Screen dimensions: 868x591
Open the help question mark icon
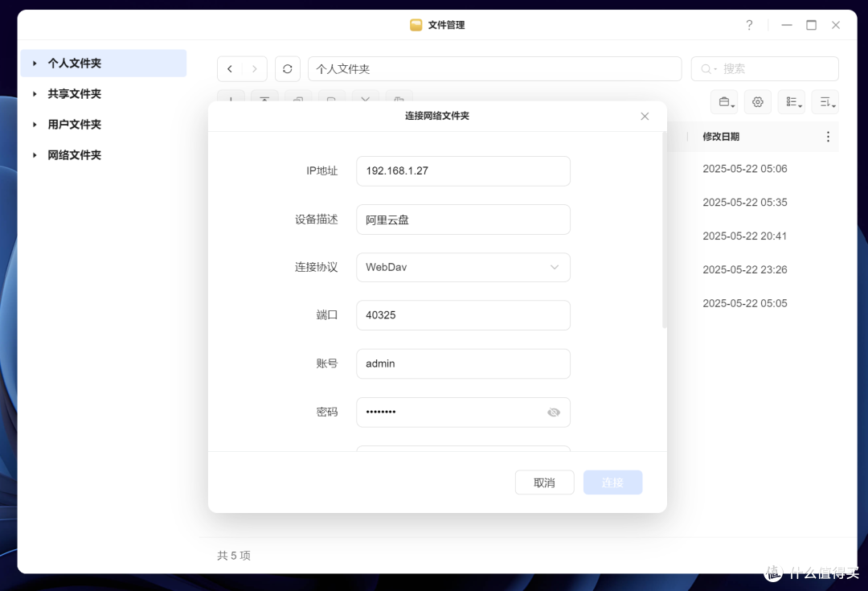(749, 25)
